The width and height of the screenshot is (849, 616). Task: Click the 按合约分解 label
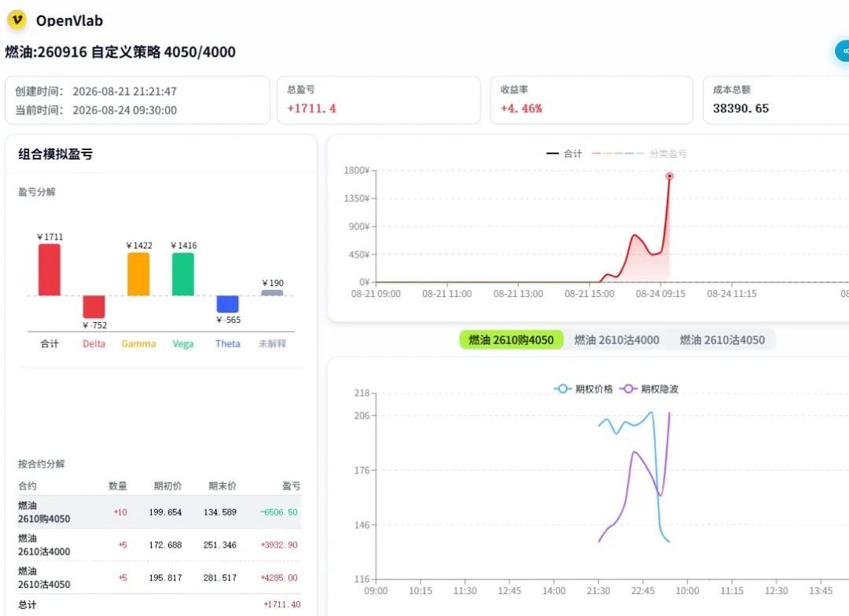pos(41,464)
